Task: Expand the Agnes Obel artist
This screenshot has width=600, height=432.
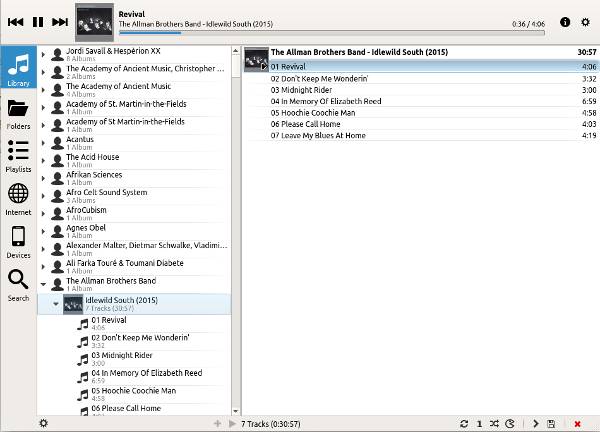Action: pyautogui.click(x=43, y=231)
